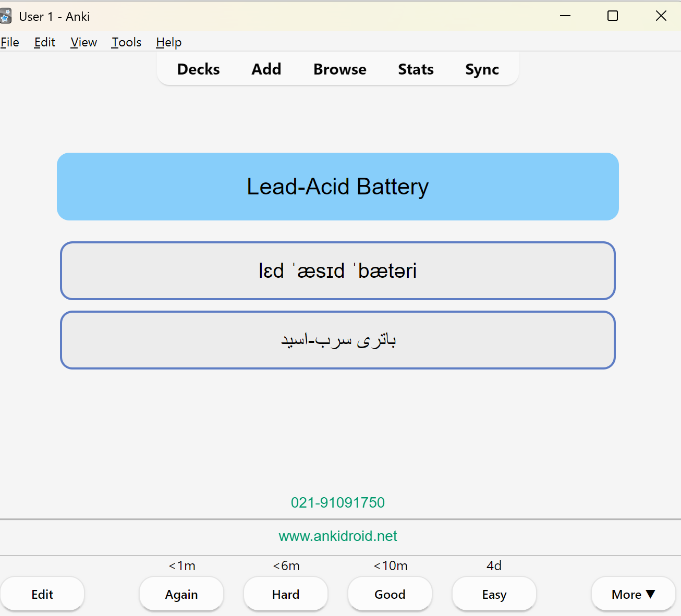Click the <10m interval label
681x616 pixels.
[x=391, y=566]
